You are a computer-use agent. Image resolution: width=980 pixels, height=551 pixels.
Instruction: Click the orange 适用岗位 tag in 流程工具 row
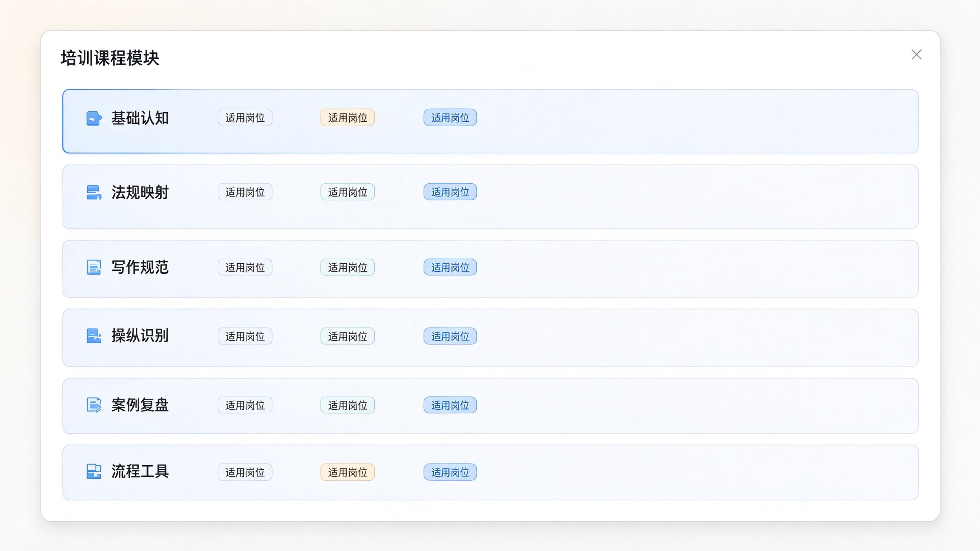(x=348, y=472)
